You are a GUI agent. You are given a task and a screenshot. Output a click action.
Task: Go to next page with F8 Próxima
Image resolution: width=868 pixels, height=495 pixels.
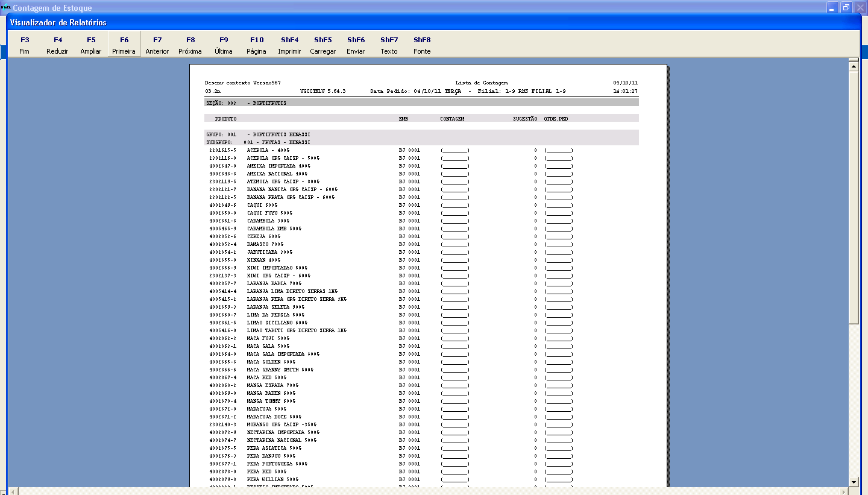(190, 45)
